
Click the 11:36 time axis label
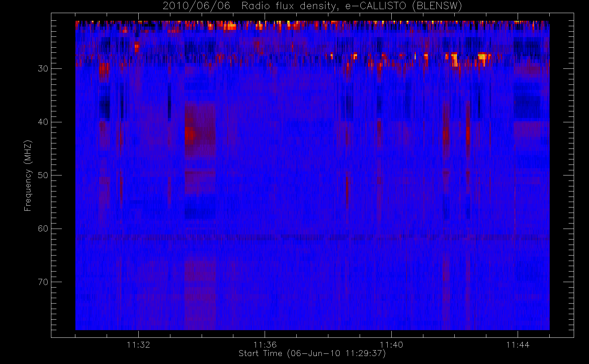tap(265, 345)
